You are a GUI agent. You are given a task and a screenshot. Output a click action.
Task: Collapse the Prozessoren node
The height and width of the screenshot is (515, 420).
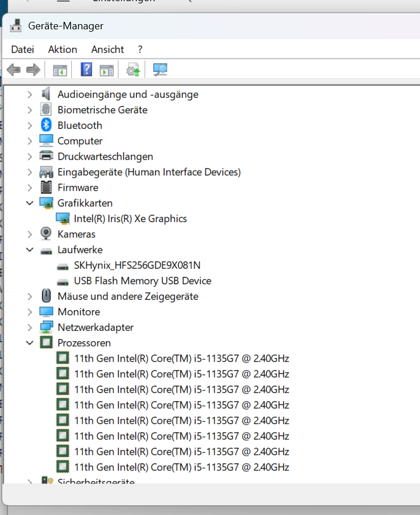coord(29,342)
